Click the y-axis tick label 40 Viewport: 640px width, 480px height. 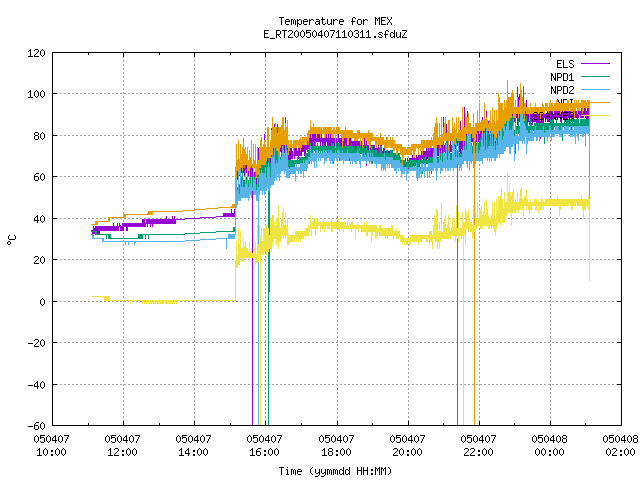point(39,219)
